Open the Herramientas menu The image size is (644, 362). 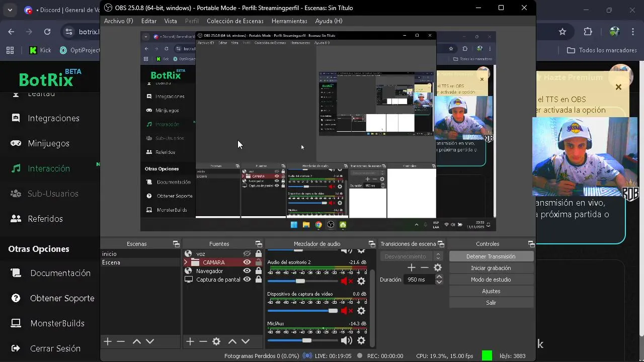[x=289, y=21]
